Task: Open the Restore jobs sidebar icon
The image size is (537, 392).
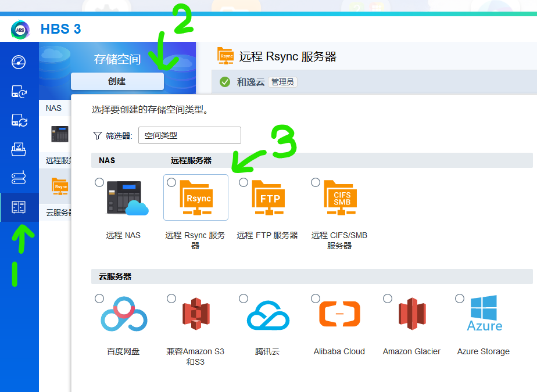Action: pyautogui.click(x=19, y=149)
